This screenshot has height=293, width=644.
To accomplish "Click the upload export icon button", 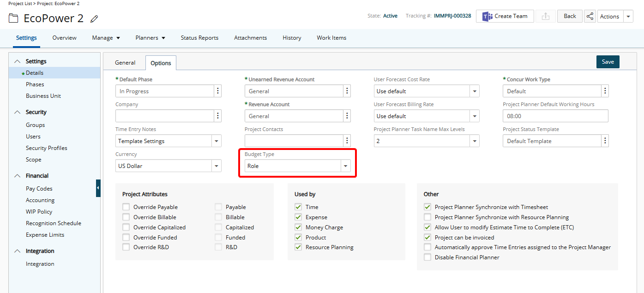I will [x=546, y=16].
